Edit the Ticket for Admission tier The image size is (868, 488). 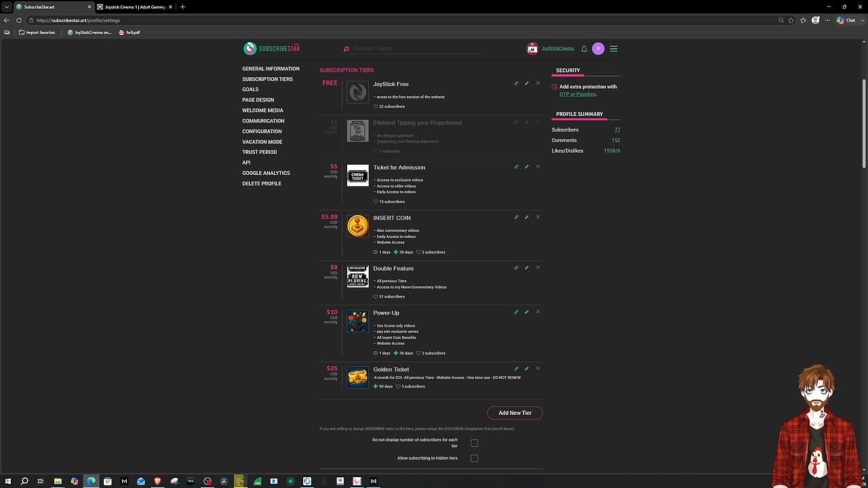pyautogui.click(x=527, y=167)
